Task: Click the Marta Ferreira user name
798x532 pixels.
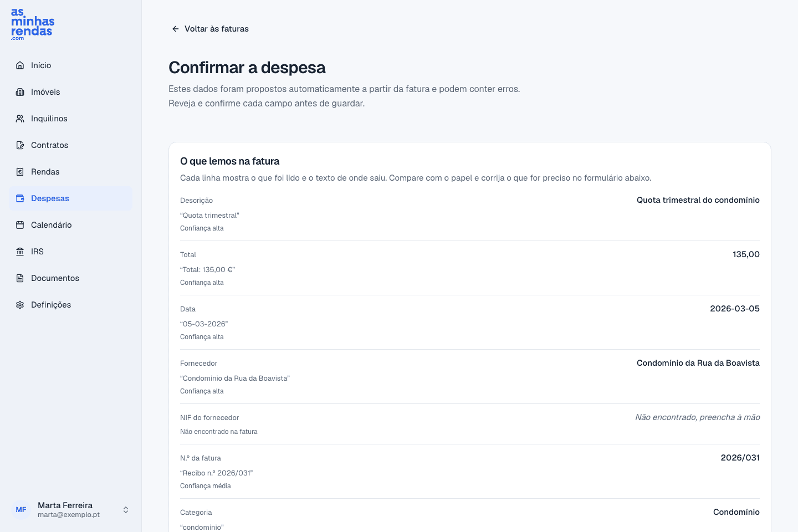Action: click(65, 505)
